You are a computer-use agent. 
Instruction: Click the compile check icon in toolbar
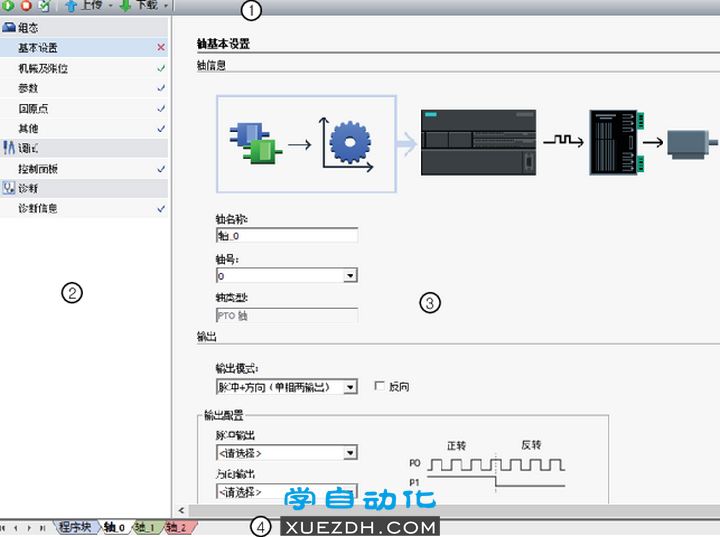(44, 5)
